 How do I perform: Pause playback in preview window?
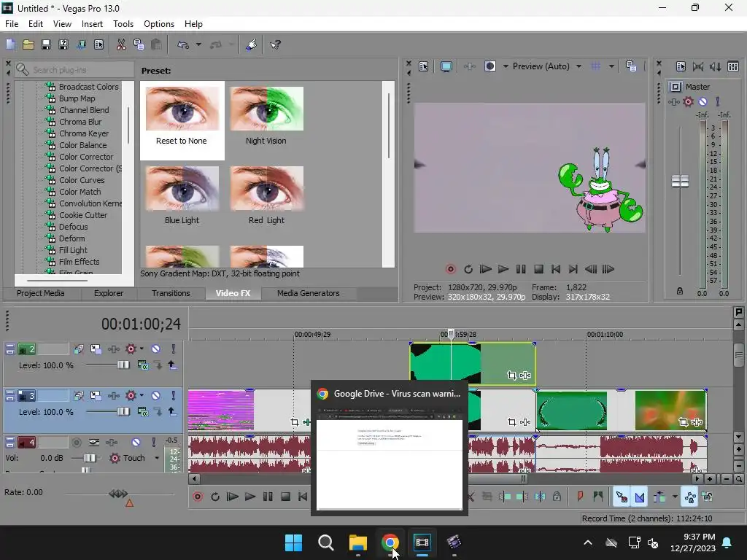point(521,270)
